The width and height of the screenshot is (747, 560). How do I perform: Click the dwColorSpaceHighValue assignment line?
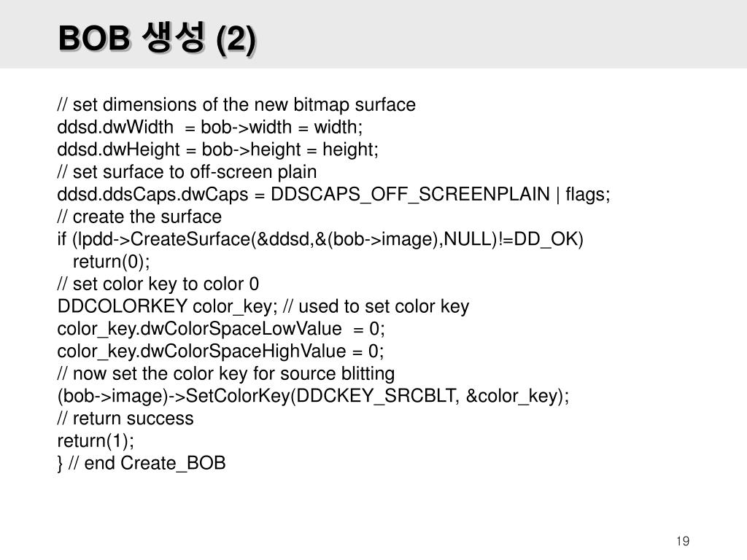tap(220, 351)
